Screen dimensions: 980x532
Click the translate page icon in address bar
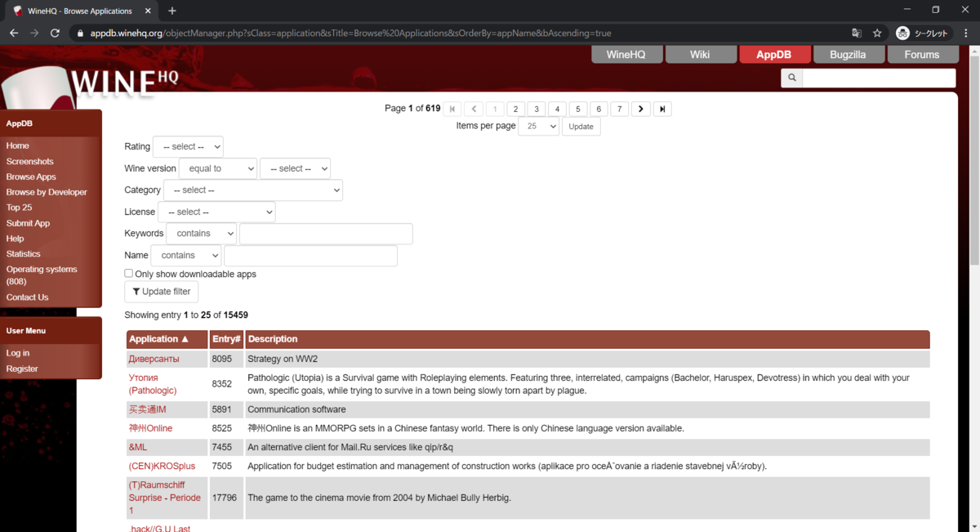856,34
